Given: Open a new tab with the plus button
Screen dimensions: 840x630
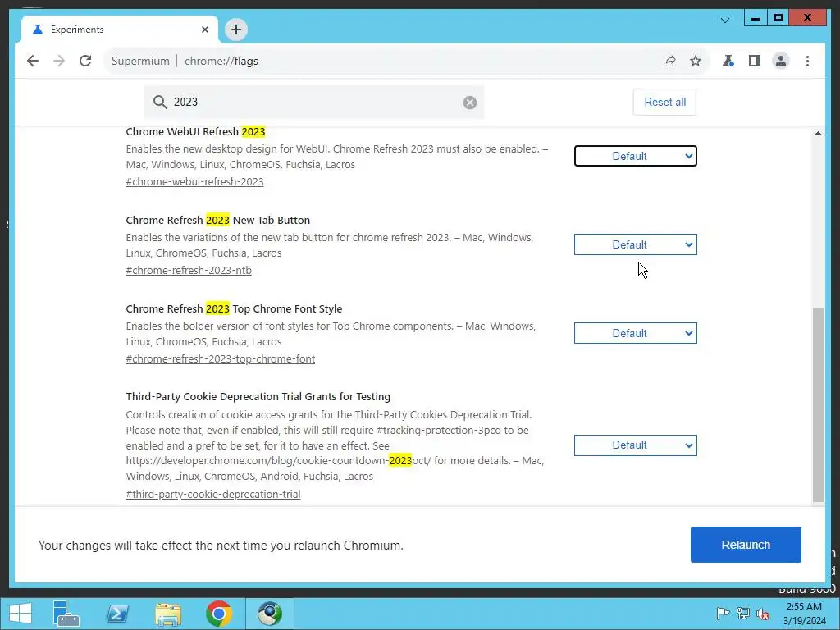Looking at the screenshot, I should pyautogui.click(x=236, y=30).
